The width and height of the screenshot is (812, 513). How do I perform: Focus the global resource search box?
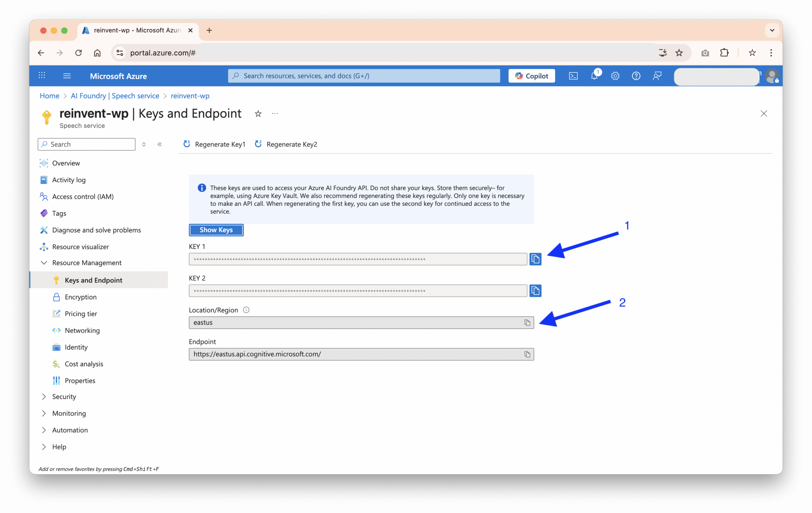coord(364,76)
